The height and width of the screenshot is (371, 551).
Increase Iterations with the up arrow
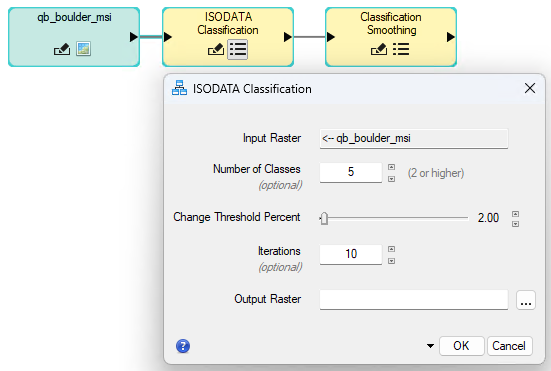(391, 249)
